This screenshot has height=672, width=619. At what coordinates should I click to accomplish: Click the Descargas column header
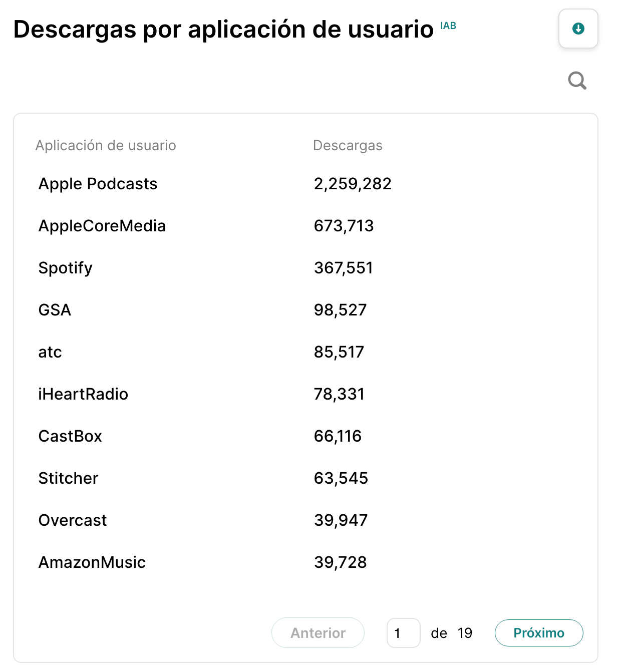coord(348,146)
